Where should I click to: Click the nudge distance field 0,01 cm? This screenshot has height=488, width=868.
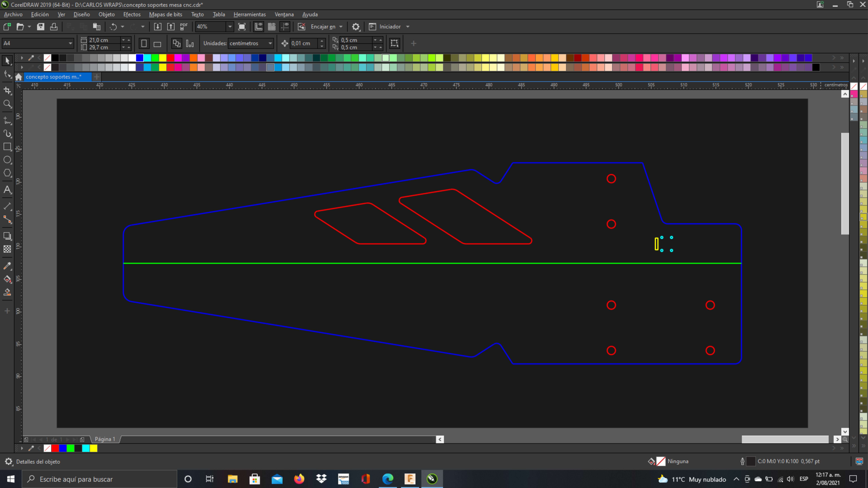click(304, 43)
